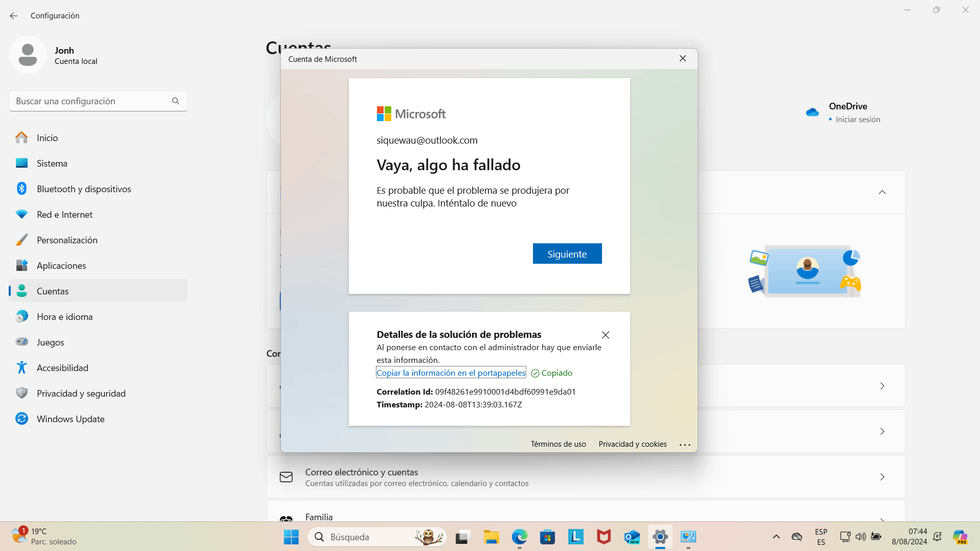This screenshot has height=551, width=980.
Task: Open Privacidad y seguridad settings
Action: 98,393
